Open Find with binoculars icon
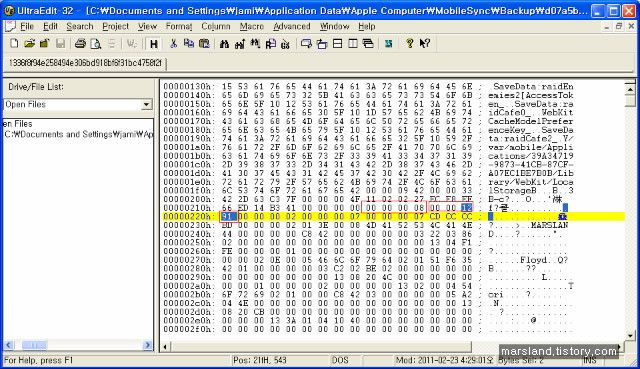640x369 pixels. click(x=224, y=43)
